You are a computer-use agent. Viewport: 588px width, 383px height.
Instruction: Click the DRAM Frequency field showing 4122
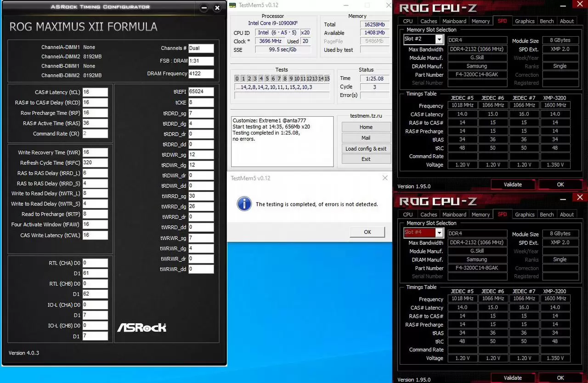coord(201,73)
